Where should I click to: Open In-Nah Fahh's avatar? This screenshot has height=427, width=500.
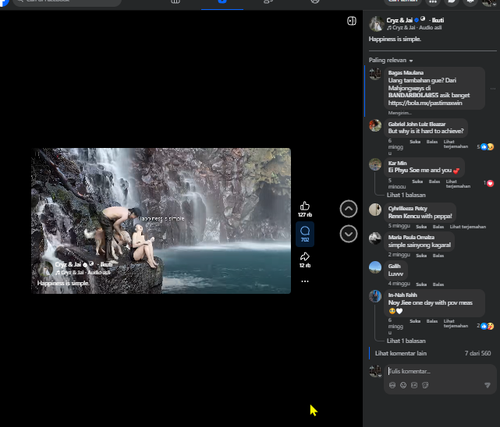pos(375,296)
